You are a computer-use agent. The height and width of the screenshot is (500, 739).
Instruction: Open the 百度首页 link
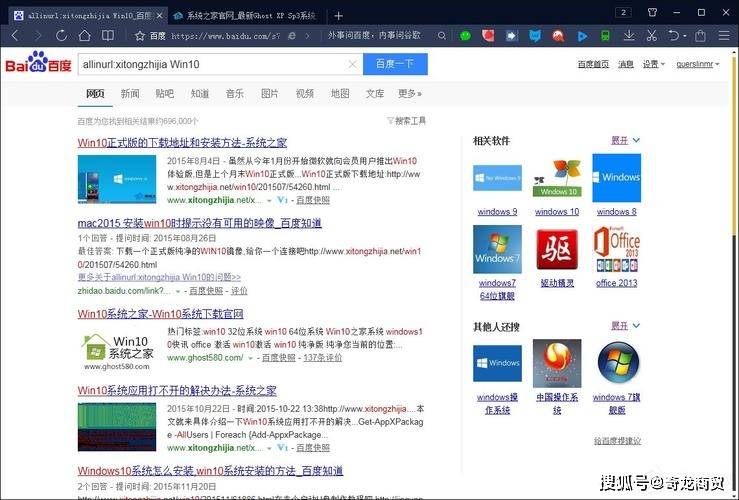coord(593,64)
